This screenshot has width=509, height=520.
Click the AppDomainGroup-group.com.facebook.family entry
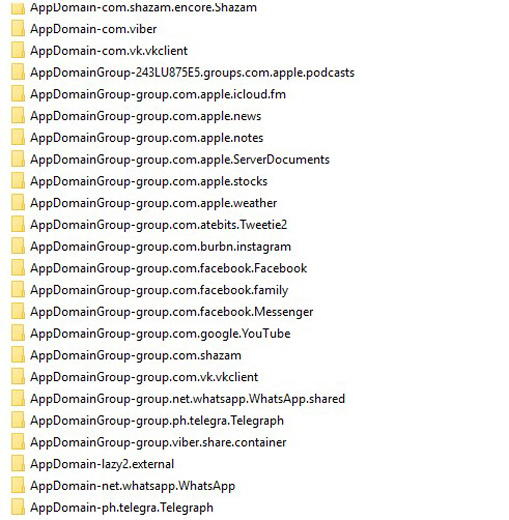tap(159, 290)
